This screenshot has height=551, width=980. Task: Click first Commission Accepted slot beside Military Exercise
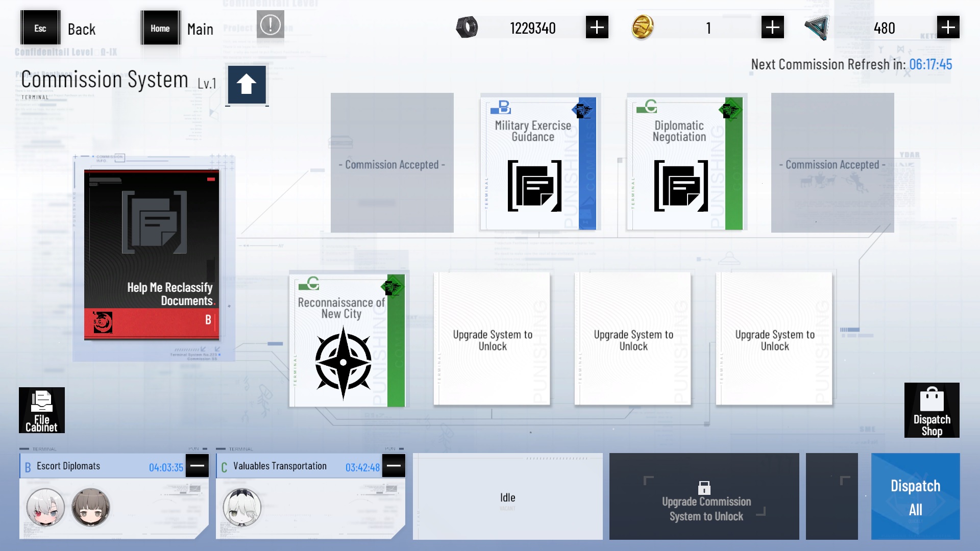[392, 163]
